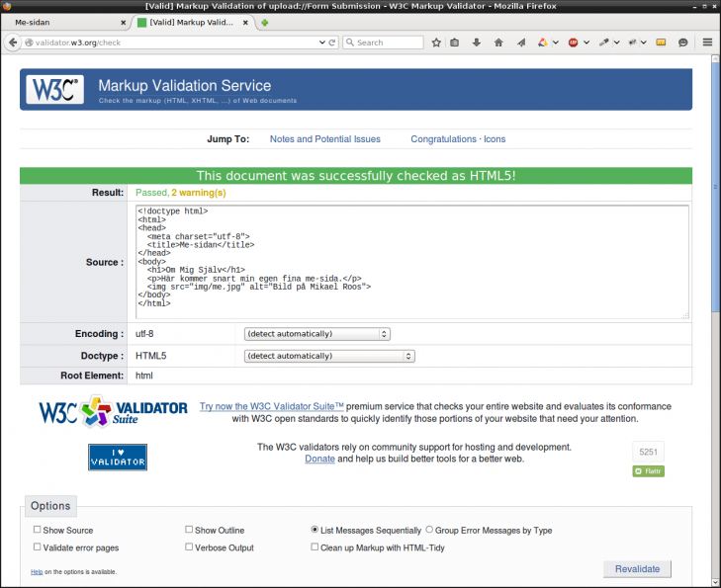Viewport: 721px width, 588px height.
Task: Click the Firefox icon in the title bar
Action: [x=7, y=6]
